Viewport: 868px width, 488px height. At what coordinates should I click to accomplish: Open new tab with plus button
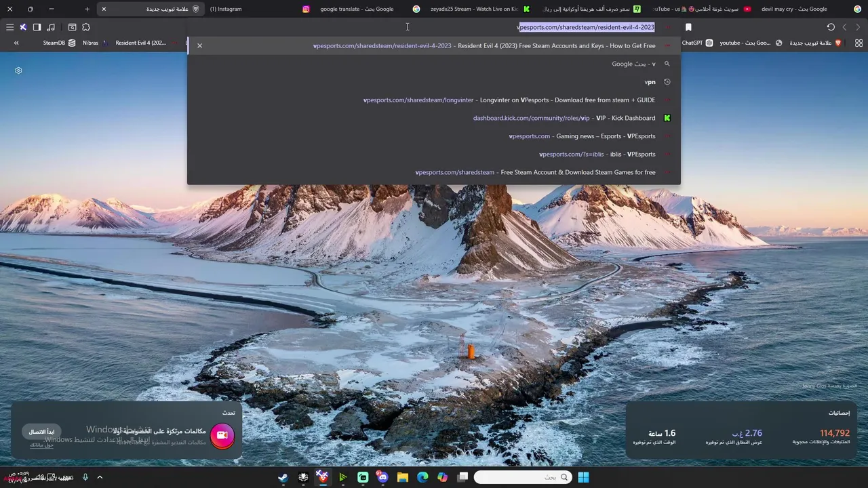pos(87,9)
